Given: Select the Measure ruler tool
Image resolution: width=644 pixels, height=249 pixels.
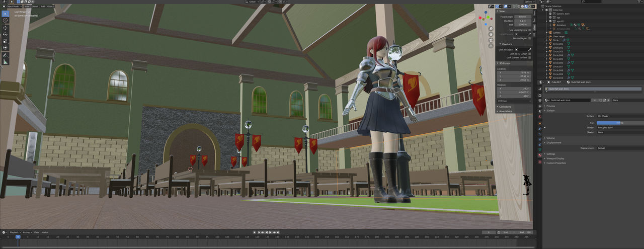Looking at the screenshot, I should tap(5, 61).
